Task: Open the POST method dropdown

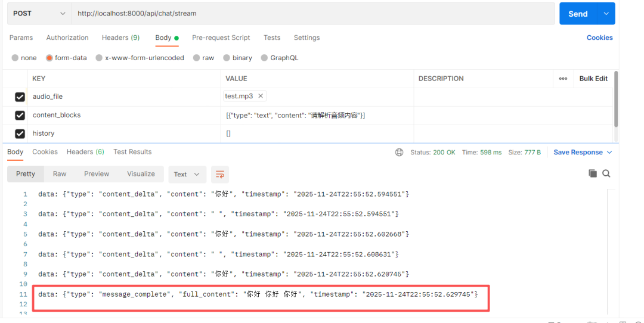Action: [39, 14]
